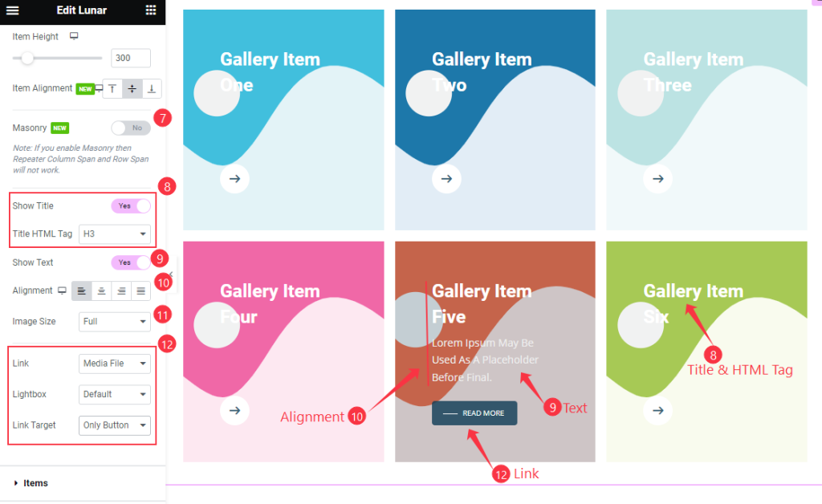Viewport: 822px width, 504px height.
Task: Toggle the Masonry switch
Action: click(x=131, y=128)
